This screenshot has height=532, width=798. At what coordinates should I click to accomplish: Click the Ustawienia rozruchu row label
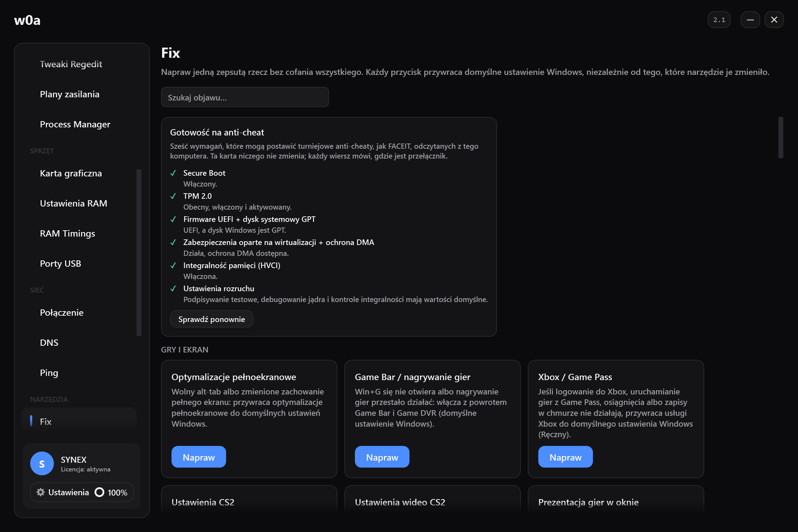(219, 288)
